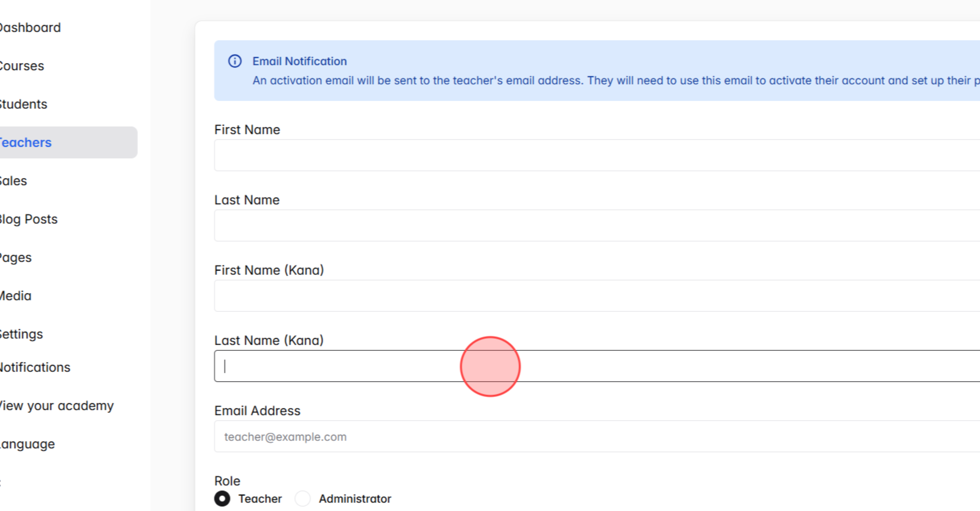Open the Pages section
The width and height of the screenshot is (980, 511).
coord(15,257)
